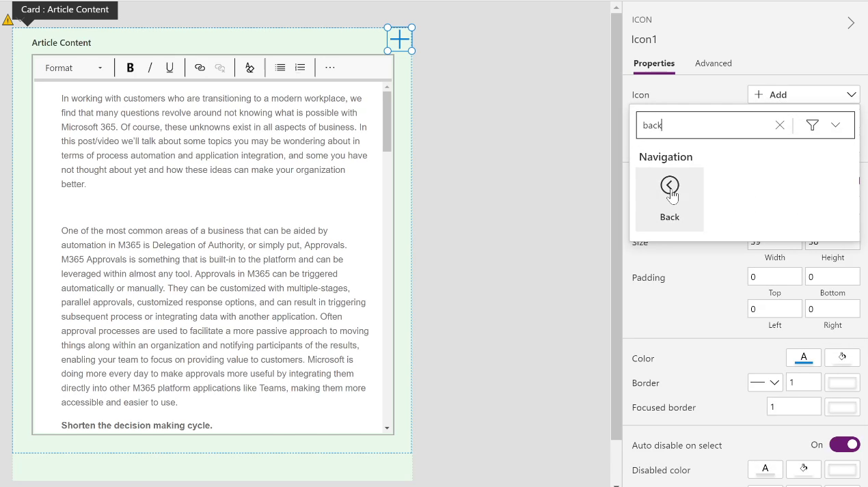The image size is (868, 487).
Task: Click the 'Article Content' card label
Action: pyautogui.click(x=62, y=42)
